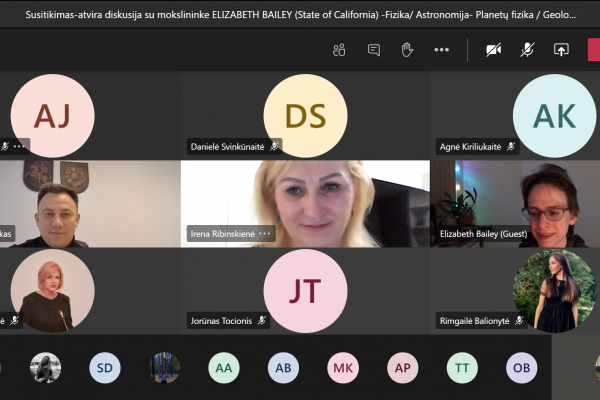
Task: Select the black-and-white photo participant in strip
Action: point(46,368)
